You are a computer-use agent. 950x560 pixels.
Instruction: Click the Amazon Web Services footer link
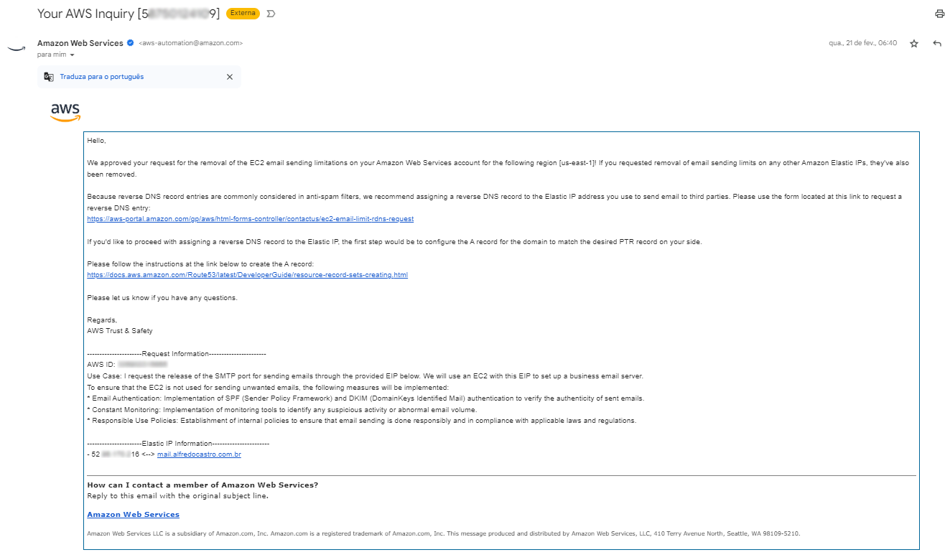tap(134, 515)
